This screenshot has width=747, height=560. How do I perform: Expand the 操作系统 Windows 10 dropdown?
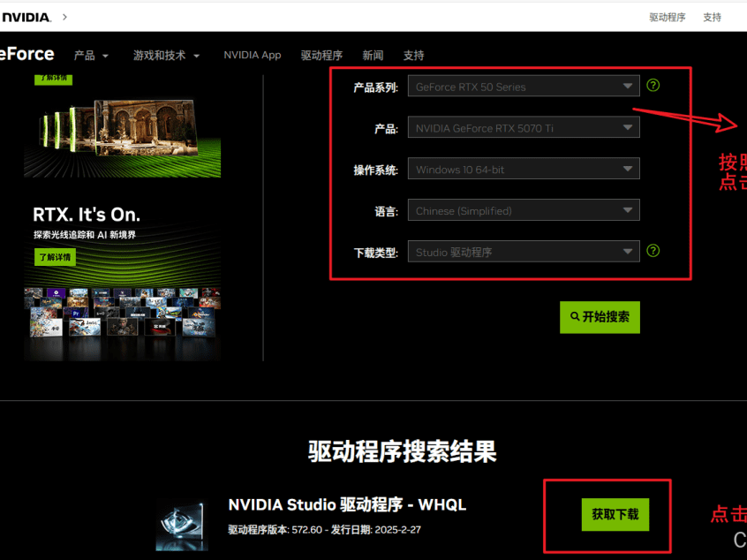tap(524, 170)
